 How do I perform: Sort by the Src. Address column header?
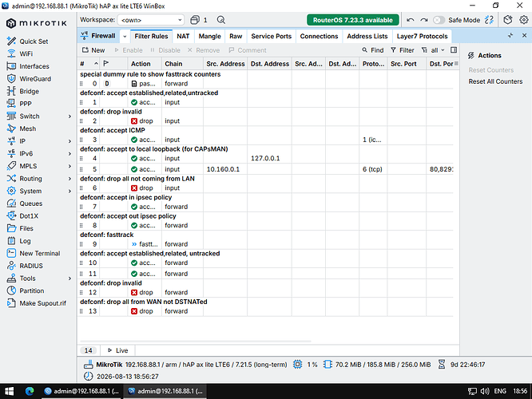click(225, 64)
